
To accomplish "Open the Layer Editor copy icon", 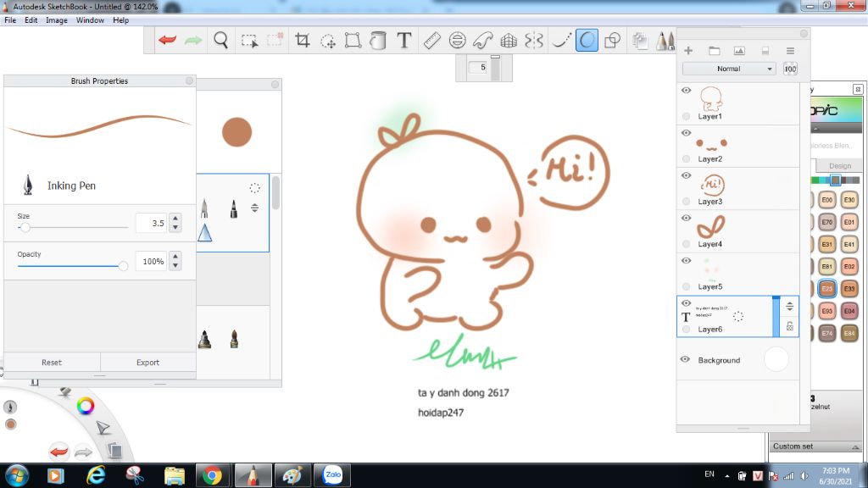I will 640,41.
